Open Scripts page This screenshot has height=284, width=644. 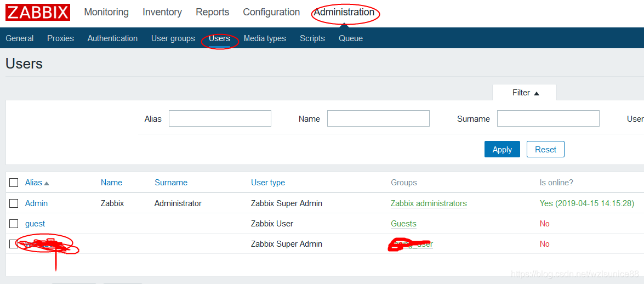pyautogui.click(x=312, y=38)
